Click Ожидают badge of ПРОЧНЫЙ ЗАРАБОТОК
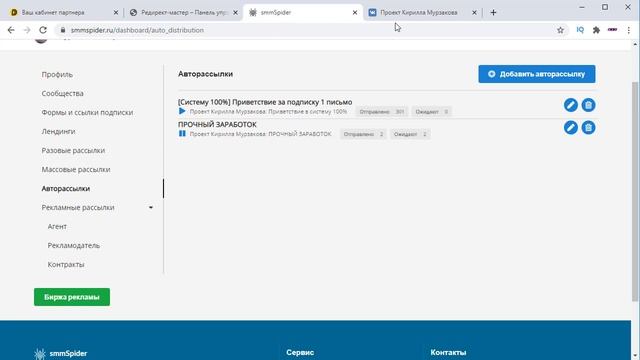This screenshot has width=640, height=360. [x=410, y=134]
